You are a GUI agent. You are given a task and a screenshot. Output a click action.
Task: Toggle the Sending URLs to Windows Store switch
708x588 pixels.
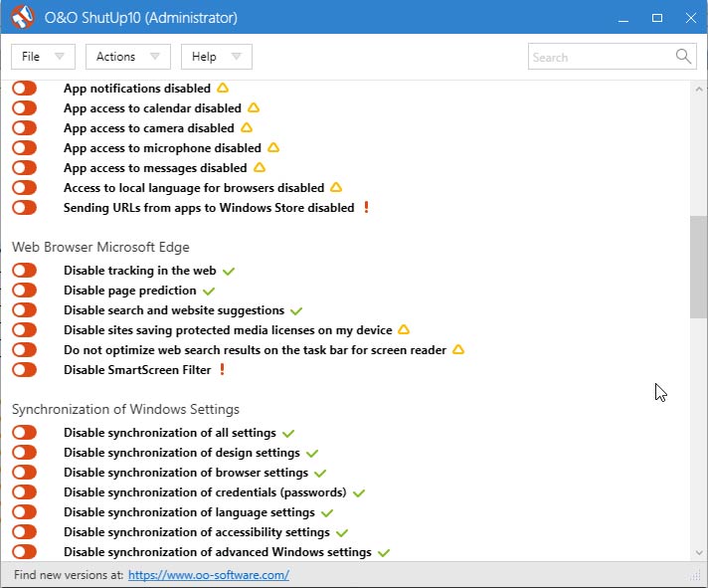(x=25, y=207)
